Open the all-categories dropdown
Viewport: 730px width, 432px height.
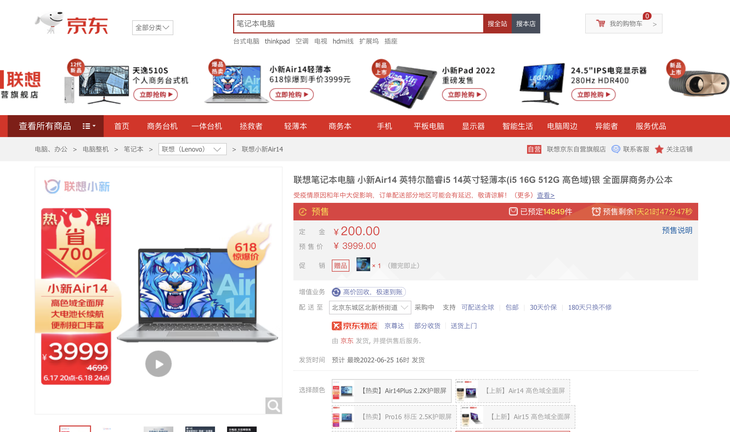coord(152,27)
